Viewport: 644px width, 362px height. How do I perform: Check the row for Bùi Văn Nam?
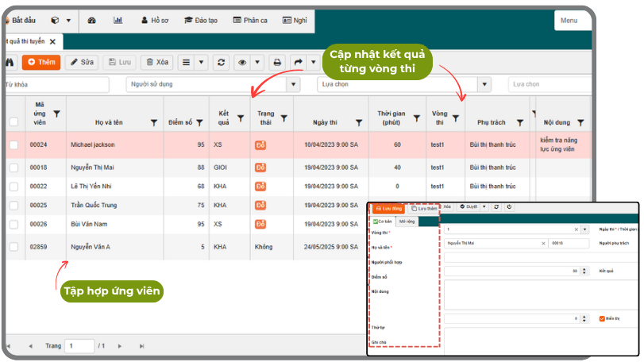(x=14, y=224)
